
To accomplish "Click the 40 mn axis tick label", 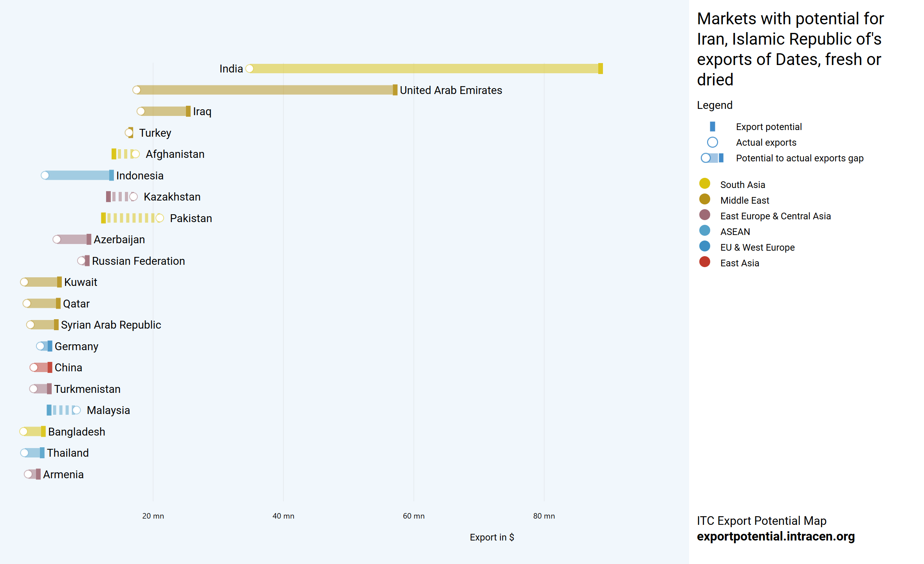I will click(x=283, y=516).
